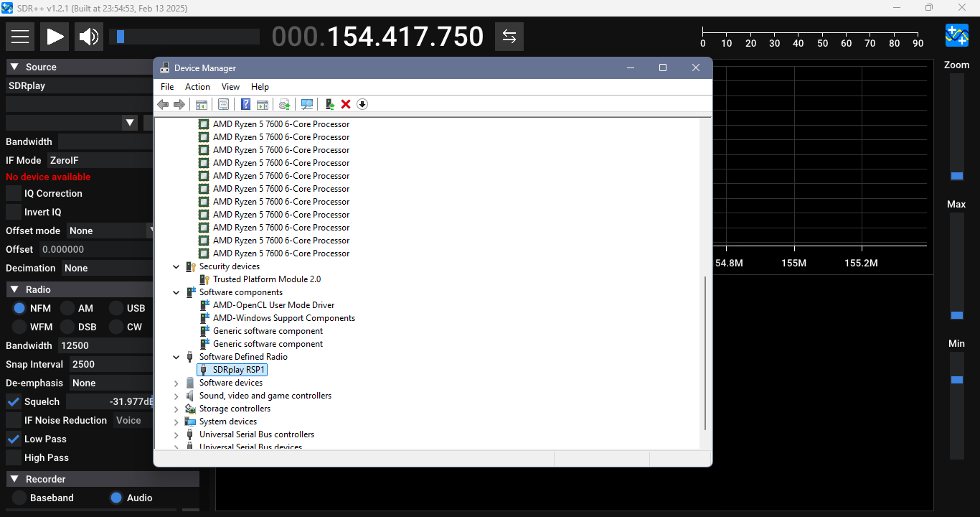
Task: Click the Trusted Platform Module 2.0 icon
Action: pyautogui.click(x=204, y=279)
